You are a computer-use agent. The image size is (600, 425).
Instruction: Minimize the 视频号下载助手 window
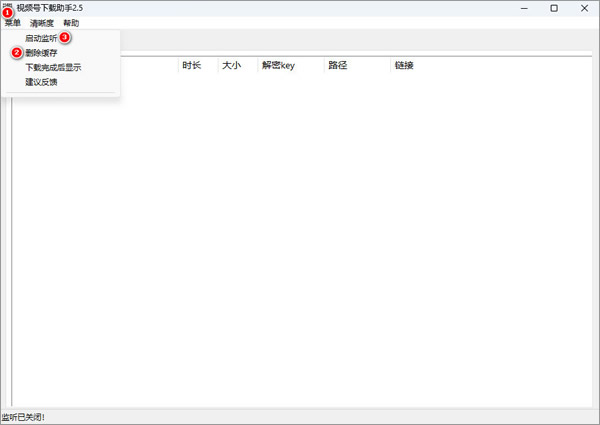[524, 8]
